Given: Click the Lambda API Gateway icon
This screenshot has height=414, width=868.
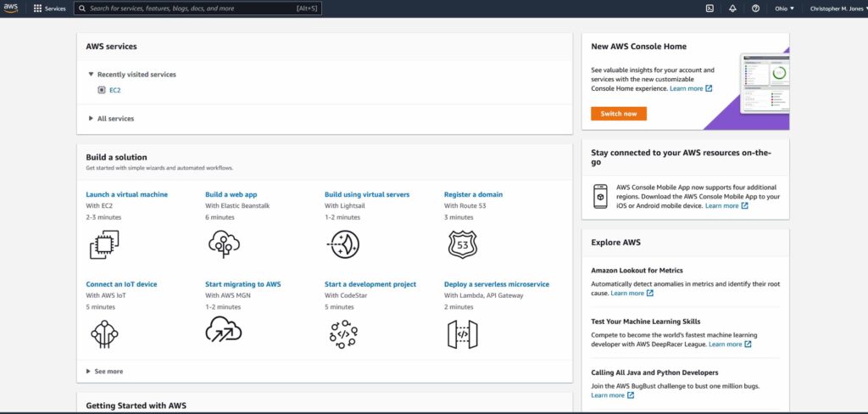Looking at the screenshot, I should (462, 334).
